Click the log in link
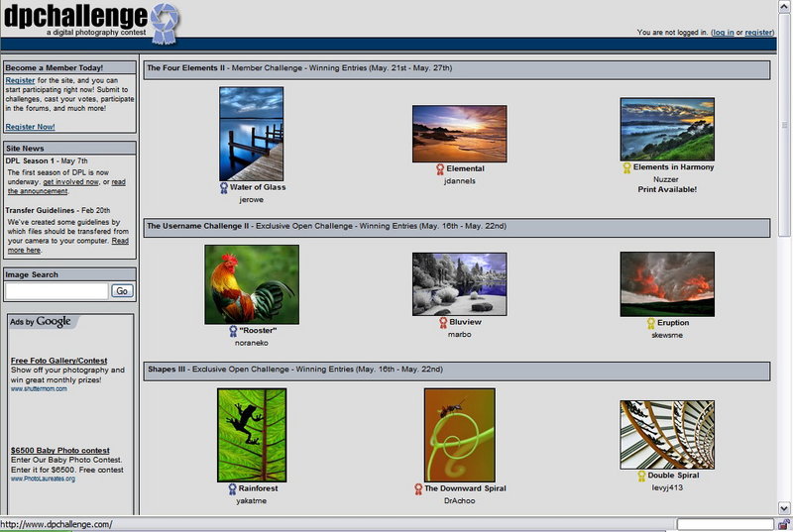 723,33
